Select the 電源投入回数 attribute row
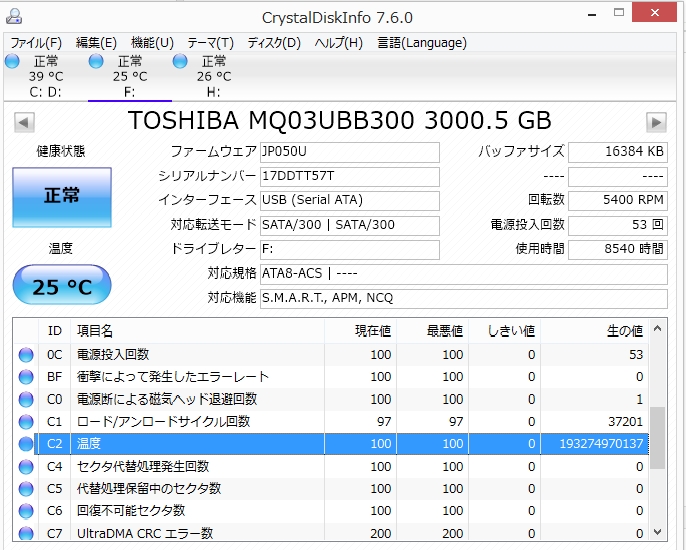This screenshot has height=550, width=686. pyautogui.click(x=331, y=355)
